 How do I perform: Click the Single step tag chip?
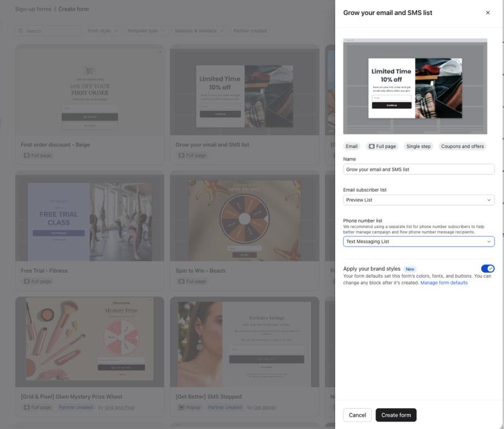tap(418, 146)
